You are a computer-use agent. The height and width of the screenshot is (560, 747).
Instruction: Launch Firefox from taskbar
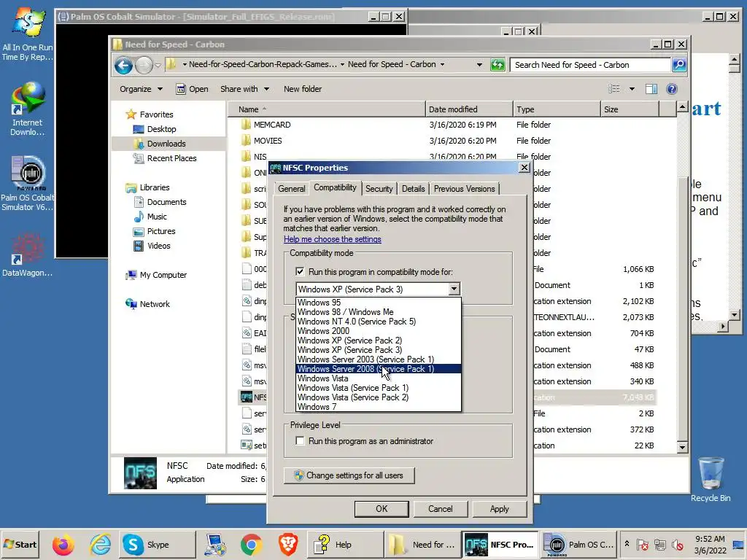point(63,544)
